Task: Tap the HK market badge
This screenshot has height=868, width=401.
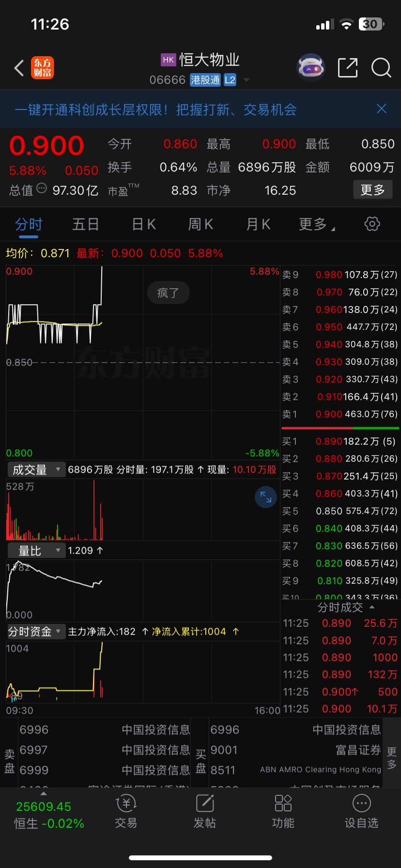Action: pos(168,60)
